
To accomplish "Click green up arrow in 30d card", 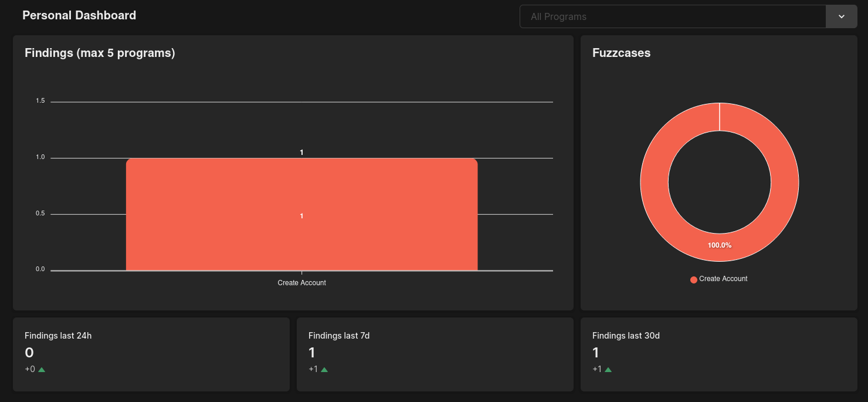I will point(608,370).
